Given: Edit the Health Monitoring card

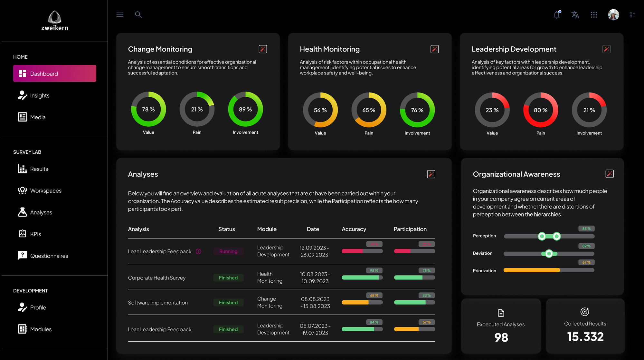Looking at the screenshot, I should coord(434,49).
